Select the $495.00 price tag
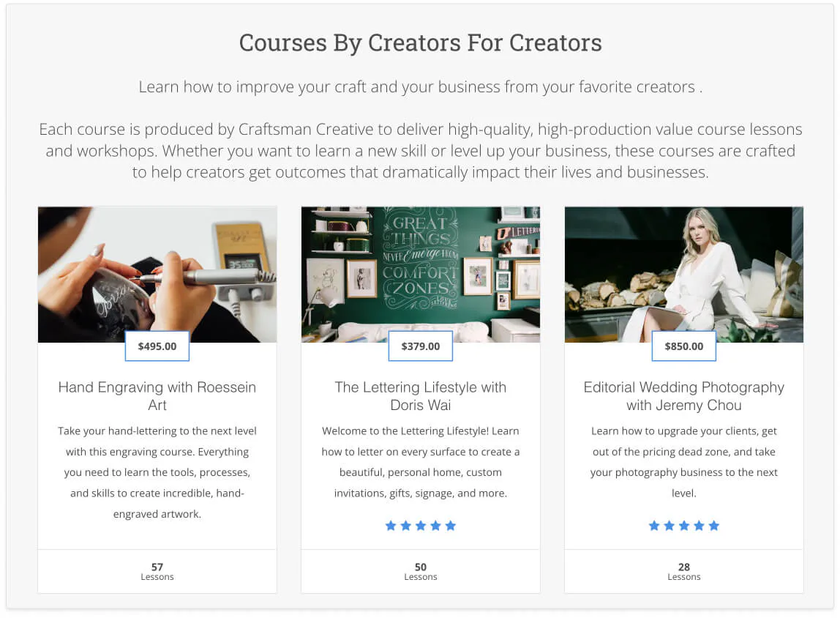Viewport: 840px width, 618px height. (x=157, y=346)
